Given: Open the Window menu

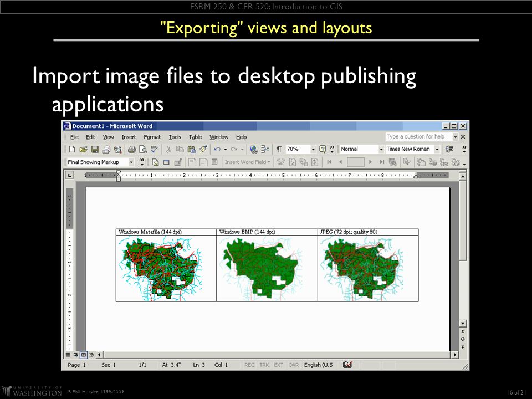Looking at the screenshot, I should 219,137.
